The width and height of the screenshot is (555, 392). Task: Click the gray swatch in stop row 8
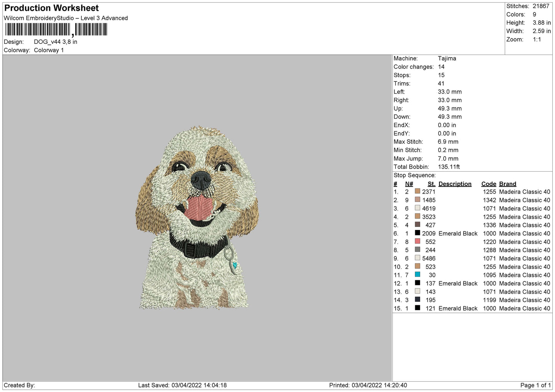[x=417, y=250]
